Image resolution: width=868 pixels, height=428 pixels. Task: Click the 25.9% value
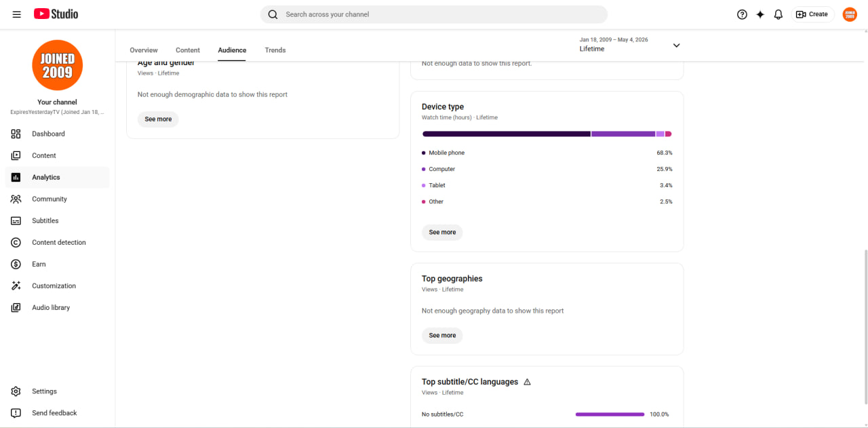[665, 169]
